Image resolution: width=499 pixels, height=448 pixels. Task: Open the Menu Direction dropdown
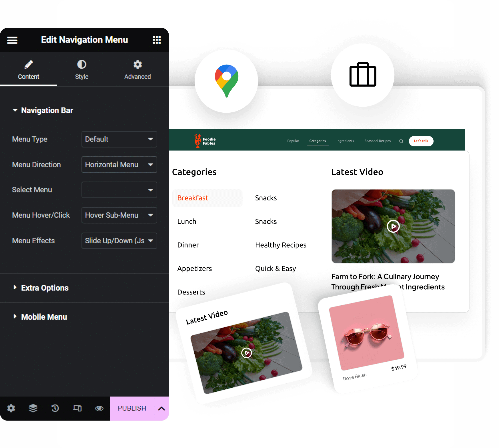point(119,165)
